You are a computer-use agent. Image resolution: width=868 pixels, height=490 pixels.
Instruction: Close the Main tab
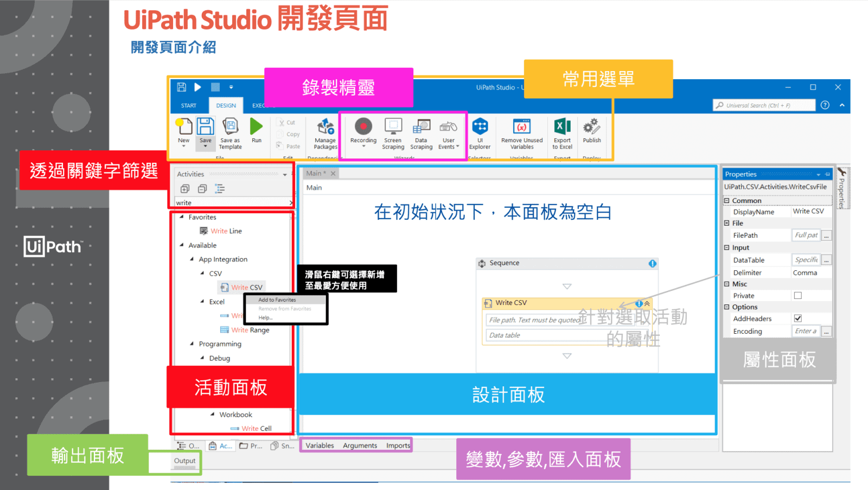coord(333,174)
